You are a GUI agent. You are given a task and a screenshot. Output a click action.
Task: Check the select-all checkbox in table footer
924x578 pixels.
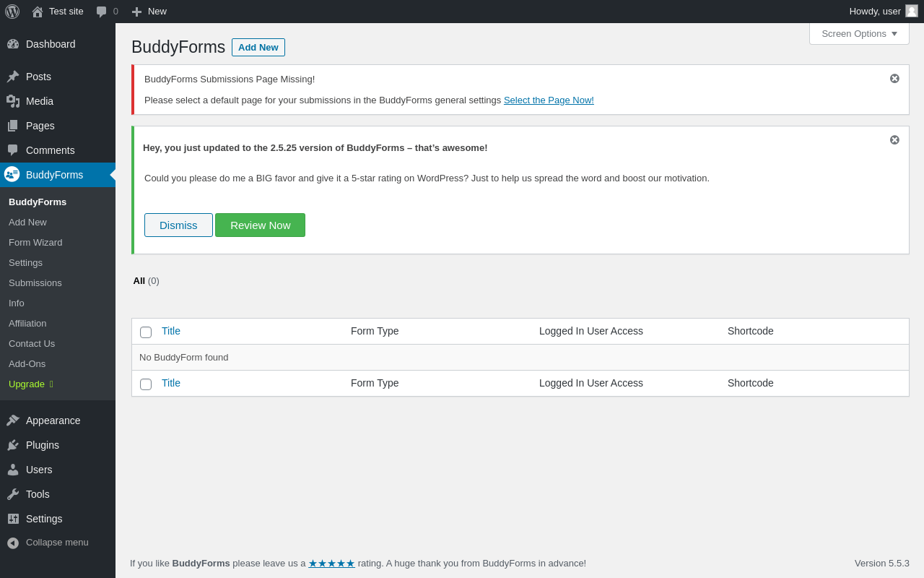[x=146, y=384]
